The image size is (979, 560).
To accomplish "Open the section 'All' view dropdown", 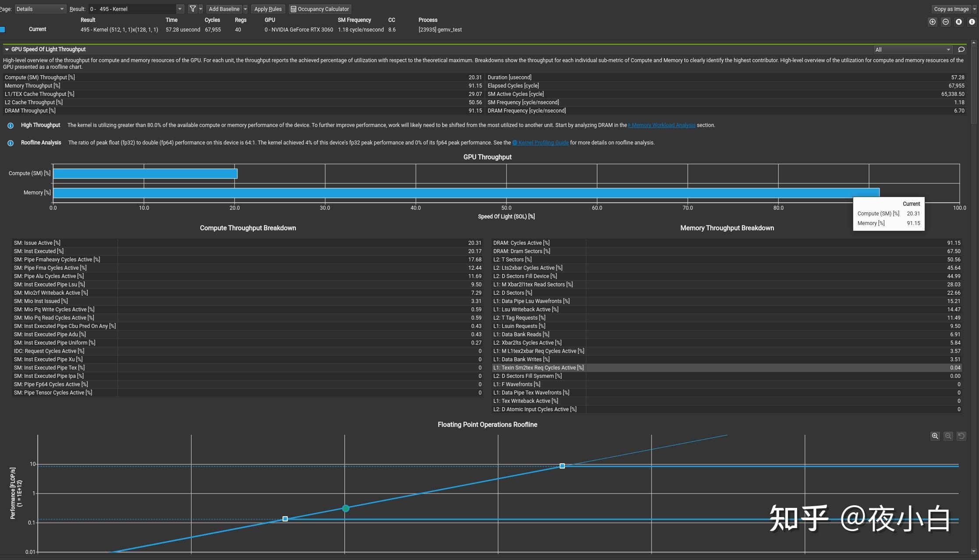I will [912, 49].
